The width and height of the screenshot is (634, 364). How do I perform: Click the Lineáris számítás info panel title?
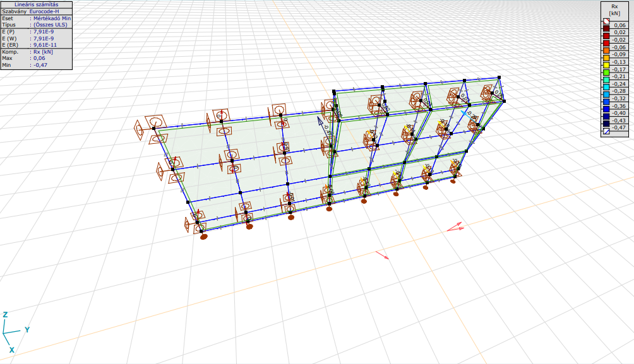[x=37, y=4]
